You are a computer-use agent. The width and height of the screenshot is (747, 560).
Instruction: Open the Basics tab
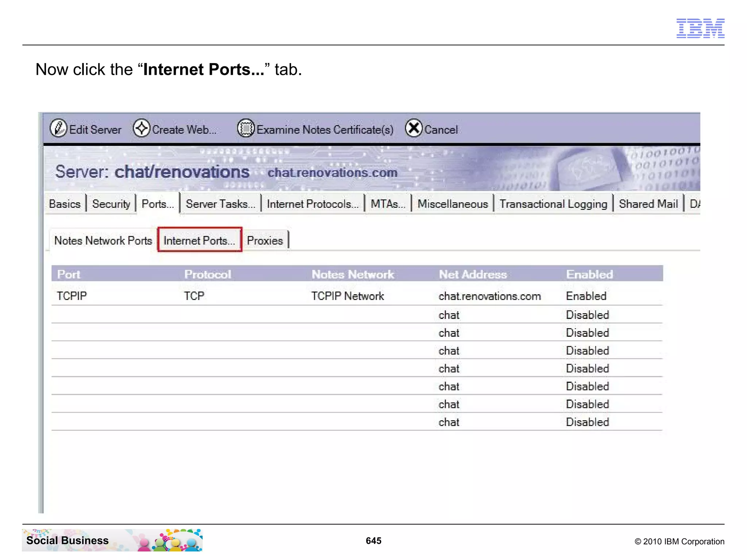pyautogui.click(x=65, y=204)
